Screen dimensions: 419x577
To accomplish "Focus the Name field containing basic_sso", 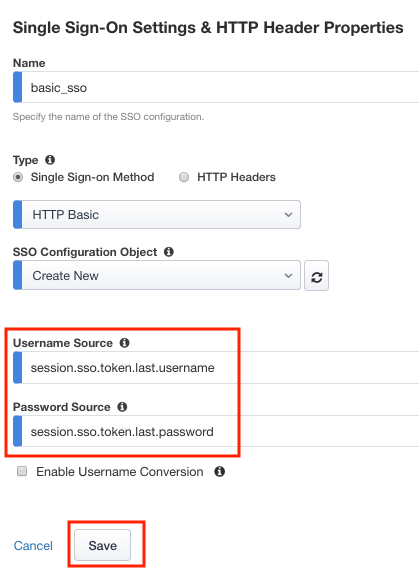I will pyautogui.click(x=216, y=87).
